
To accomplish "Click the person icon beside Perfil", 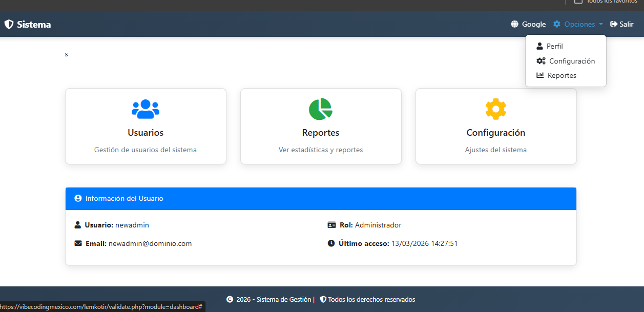I will click(539, 46).
